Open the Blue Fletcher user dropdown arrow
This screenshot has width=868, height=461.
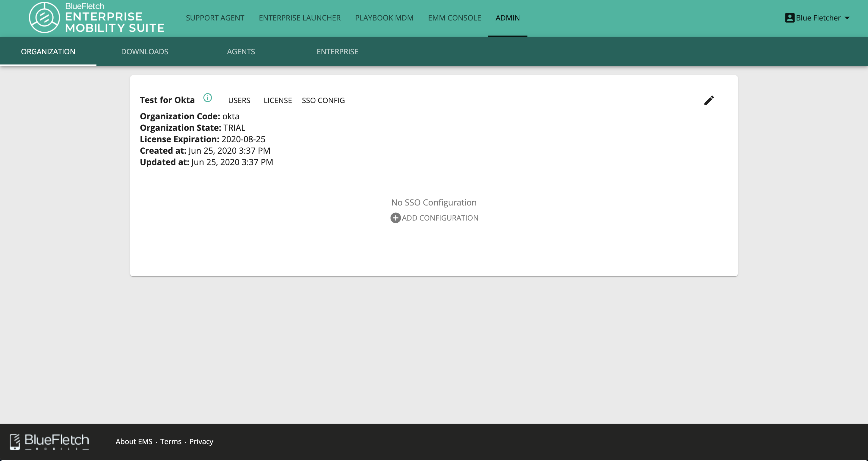[x=847, y=18]
